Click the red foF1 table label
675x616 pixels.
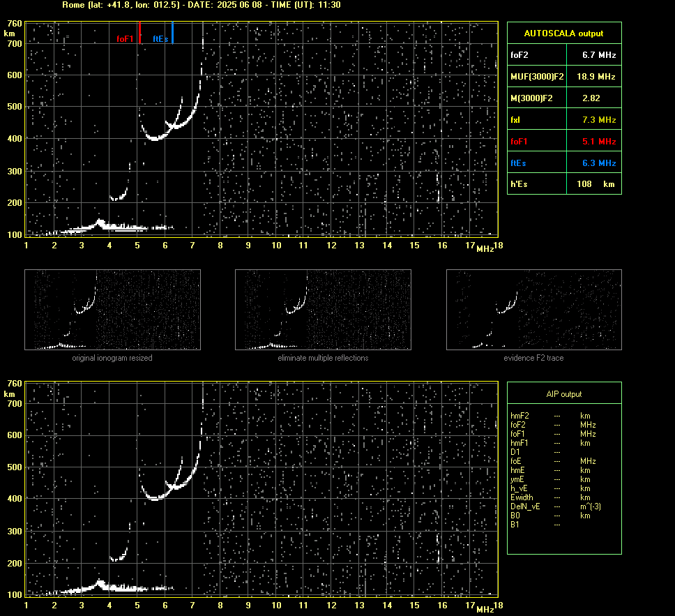(x=519, y=142)
